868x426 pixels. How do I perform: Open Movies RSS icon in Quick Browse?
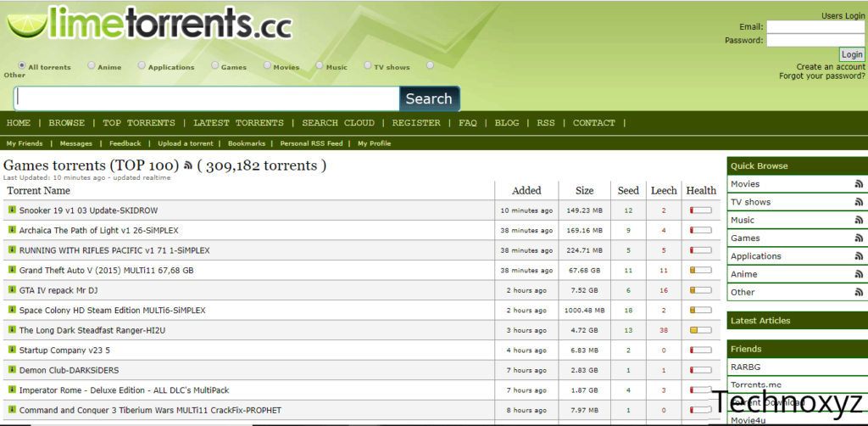(x=859, y=184)
